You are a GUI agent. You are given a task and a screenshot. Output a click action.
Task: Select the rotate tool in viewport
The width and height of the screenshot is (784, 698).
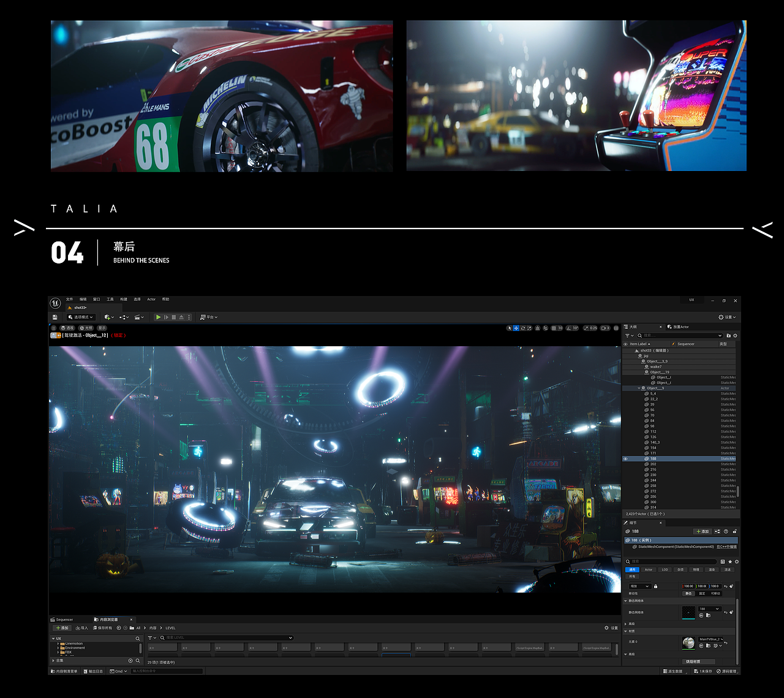point(523,328)
